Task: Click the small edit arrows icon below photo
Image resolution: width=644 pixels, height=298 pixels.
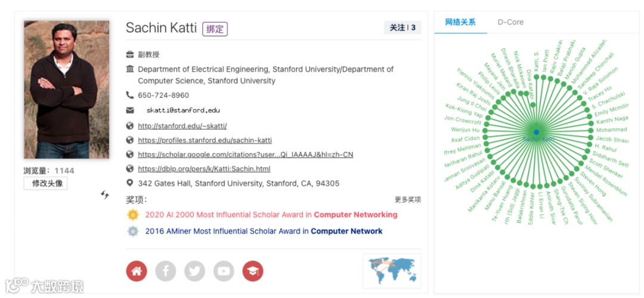Action: 105,194
